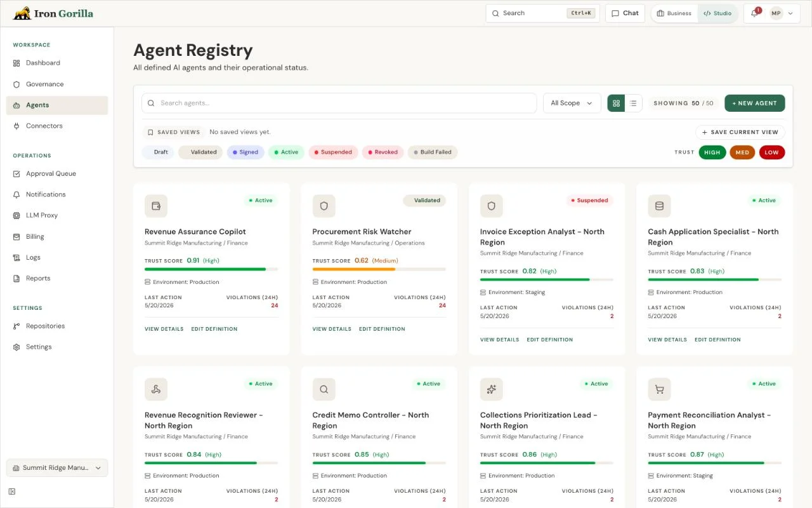Toggle the Suspended status filter chip

pyautogui.click(x=334, y=152)
